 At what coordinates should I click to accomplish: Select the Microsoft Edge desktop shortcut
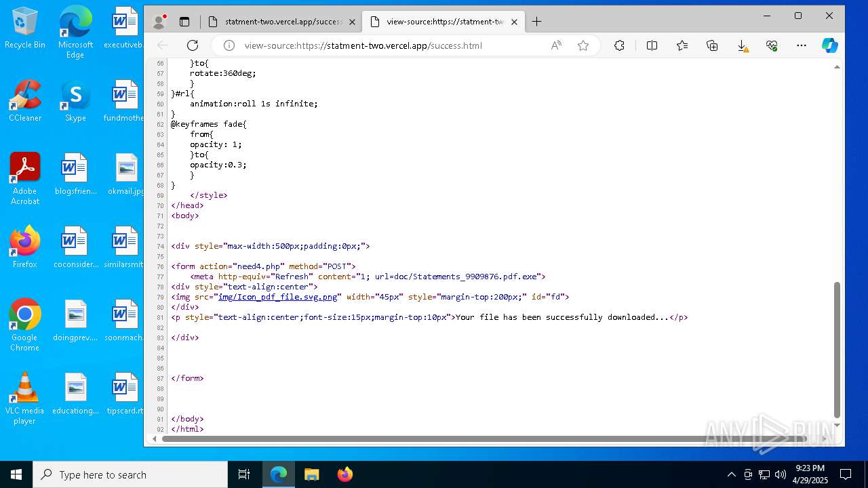pyautogui.click(x=75, y=33)
